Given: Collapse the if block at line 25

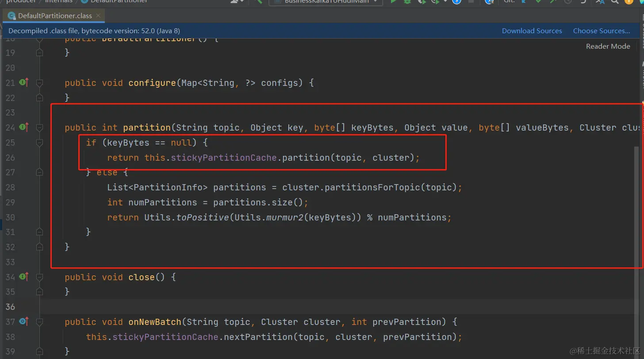Looking at the screenshot, I should (x=39, y=143).
